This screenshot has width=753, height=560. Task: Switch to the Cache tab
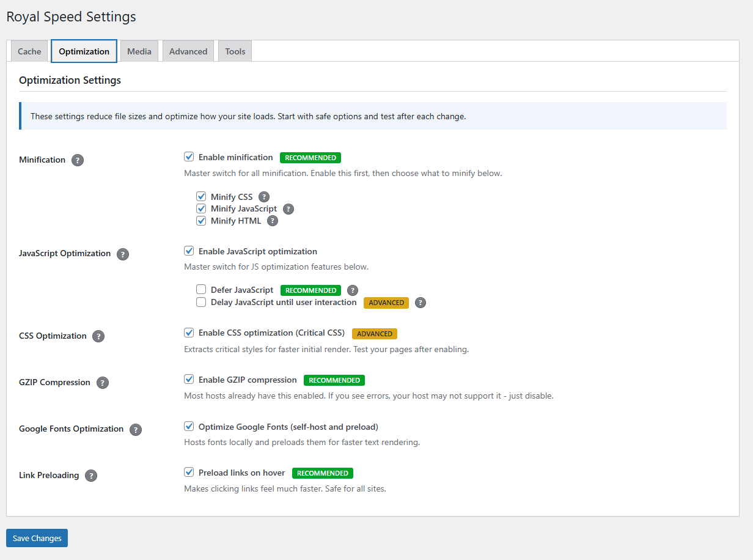click(x=29, y=51)
